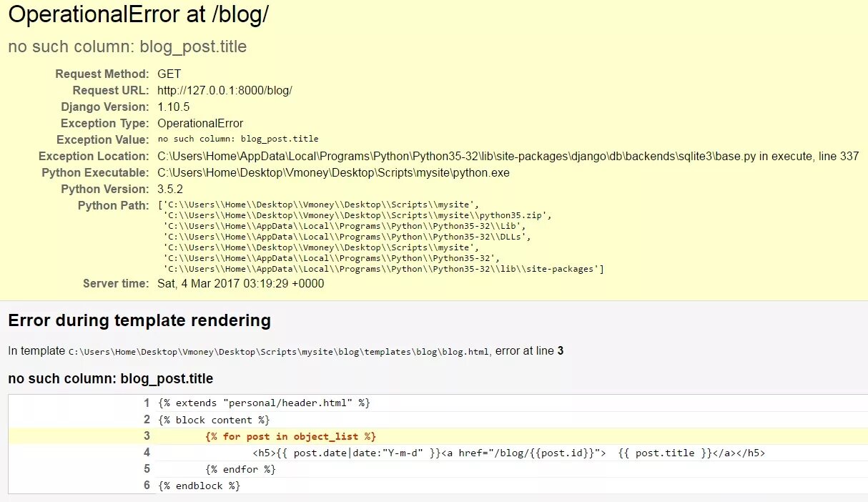Click the gray "no such column: blog_post.title" subtitle
This screenshot has height=502, width=868.
[x=127, y=47]
